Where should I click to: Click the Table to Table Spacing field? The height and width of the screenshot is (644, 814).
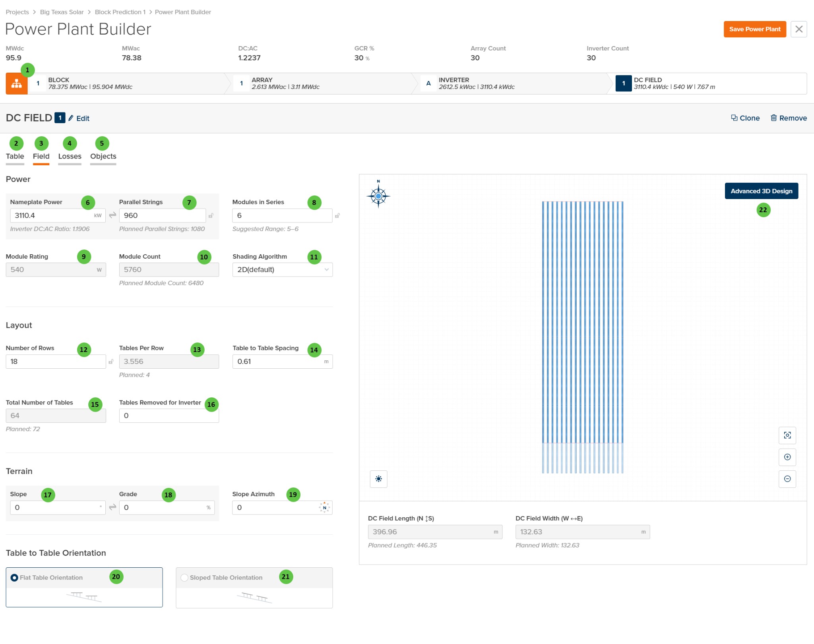[282, 362]
